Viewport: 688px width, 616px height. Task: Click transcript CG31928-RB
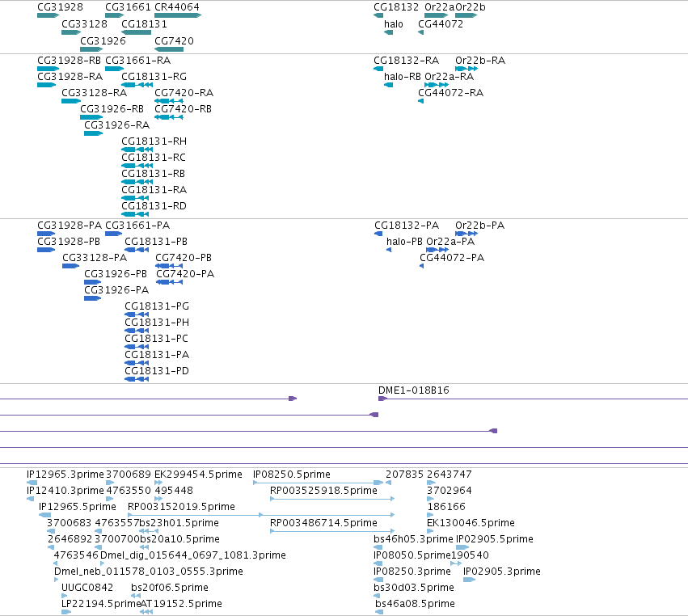48,69
